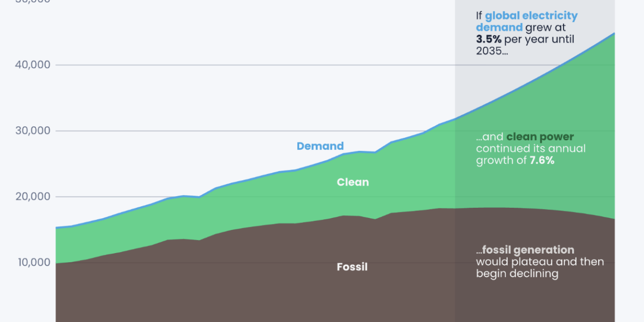Click the Clean series label
Viewport: 644px width, 322px height.
tap(352, 182)
